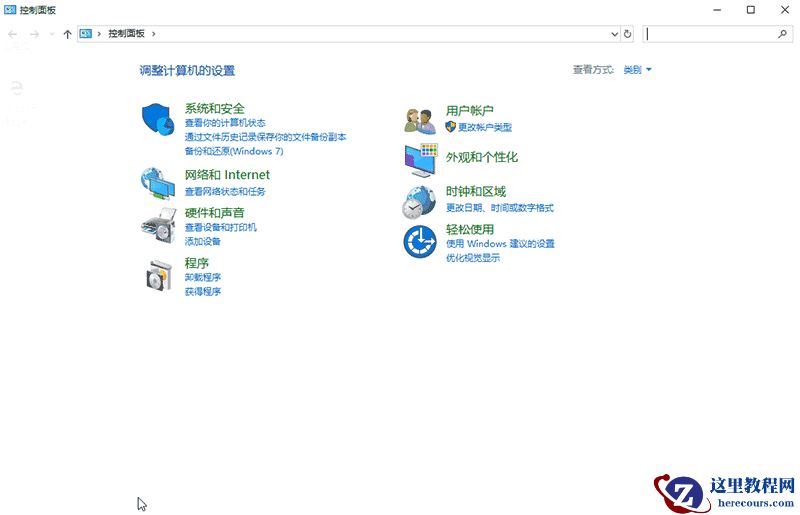Open the 系统和安全 shield icon

coord(158,119)
